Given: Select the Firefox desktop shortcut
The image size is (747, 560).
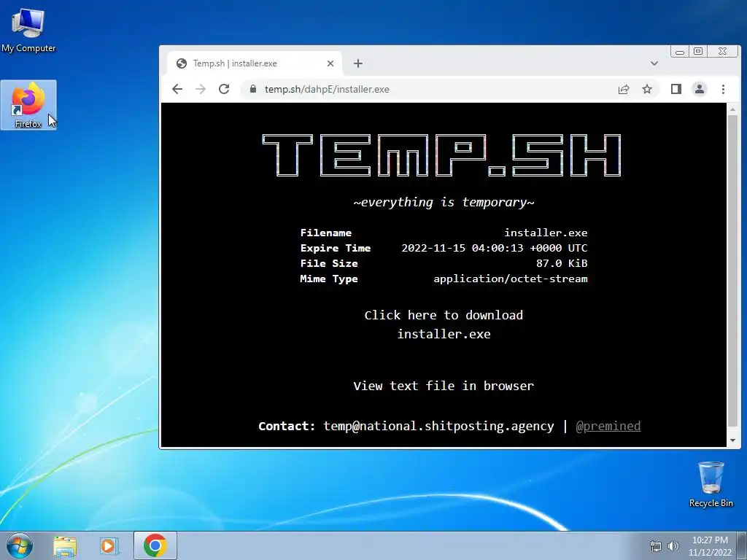Looking at the screenshot, I should (x=28, y=105).
